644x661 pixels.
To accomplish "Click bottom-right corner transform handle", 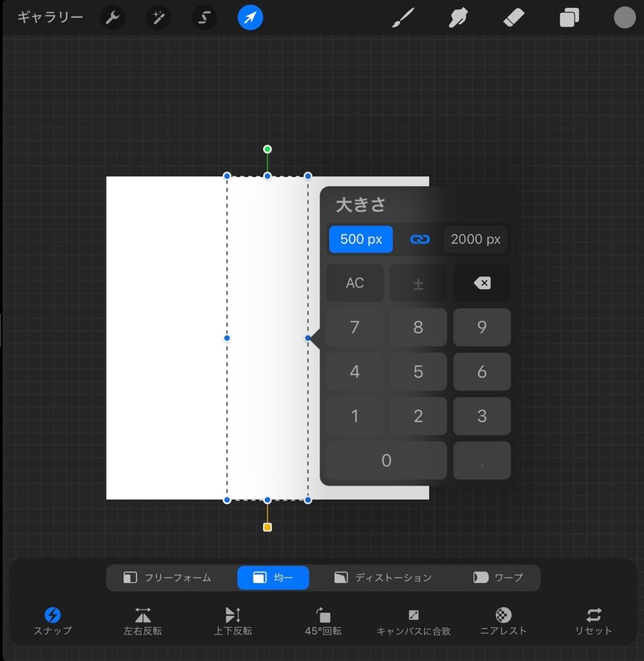I will (308, 500).
